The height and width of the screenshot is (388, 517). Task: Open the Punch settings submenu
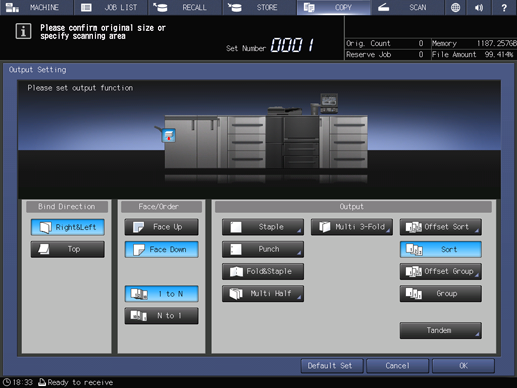pos(263,249)
